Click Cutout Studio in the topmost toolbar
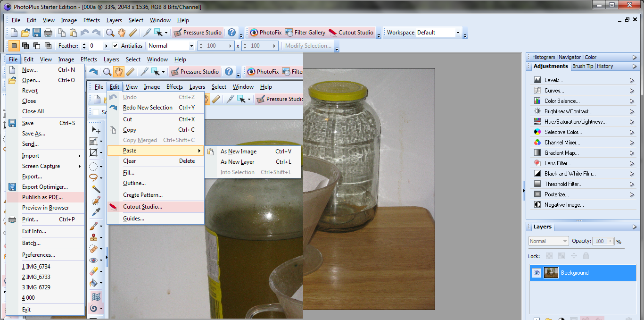 pyautogui.click(x=351, y=33)
